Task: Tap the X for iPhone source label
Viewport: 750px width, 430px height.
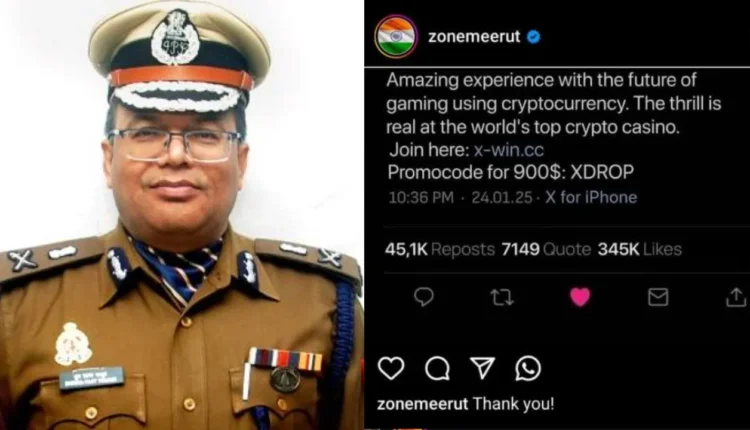Action: (591, 197)
